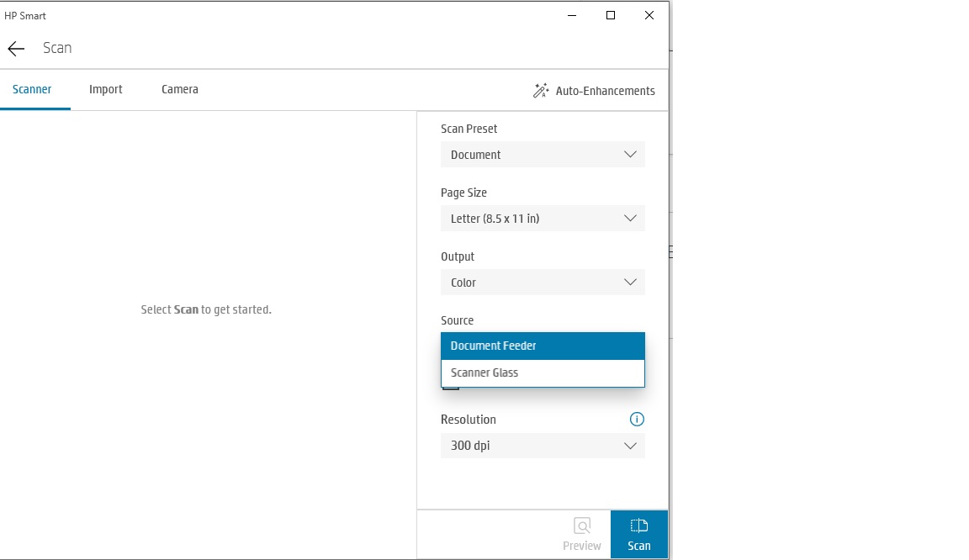This screenshot has width=969, height=560.
Task: Minimize the HP Smart window
Action: tap(571, 15)
